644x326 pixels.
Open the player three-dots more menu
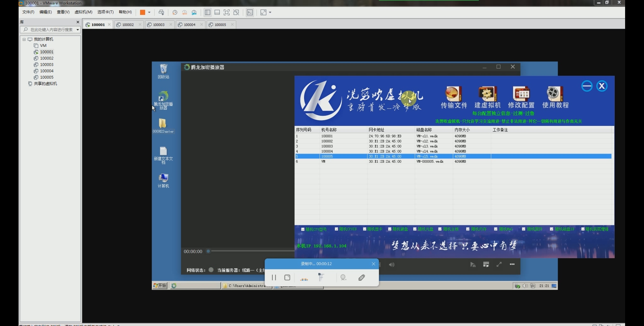(x=512, y=264)
